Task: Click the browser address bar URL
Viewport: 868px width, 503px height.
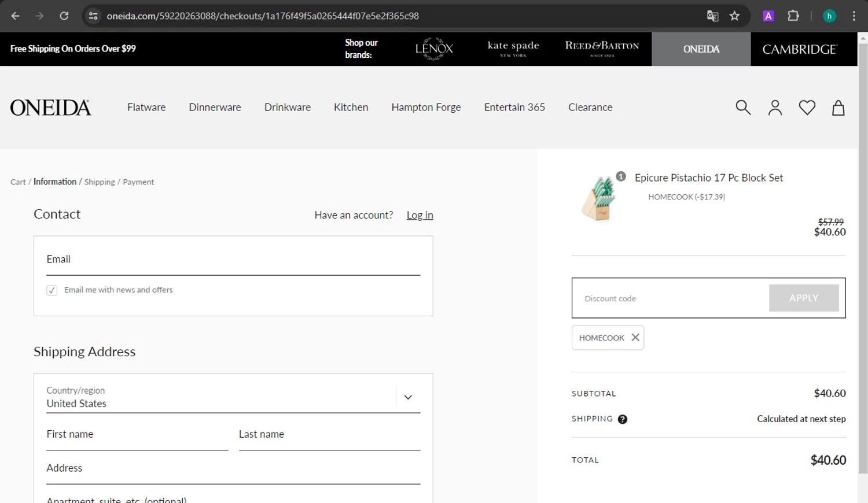Action: (263, 16)
